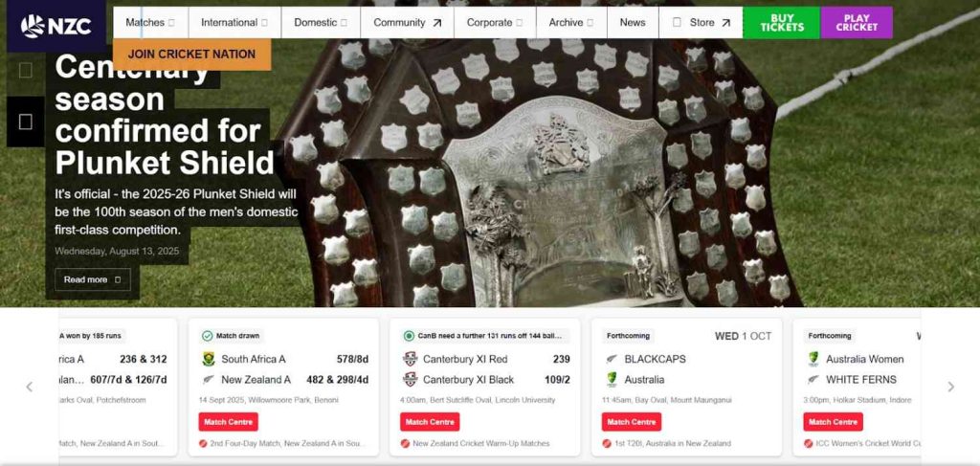Click the BLACKCAPS fern icon
This screenshot has width=980, height=466.
pos(612,359)
